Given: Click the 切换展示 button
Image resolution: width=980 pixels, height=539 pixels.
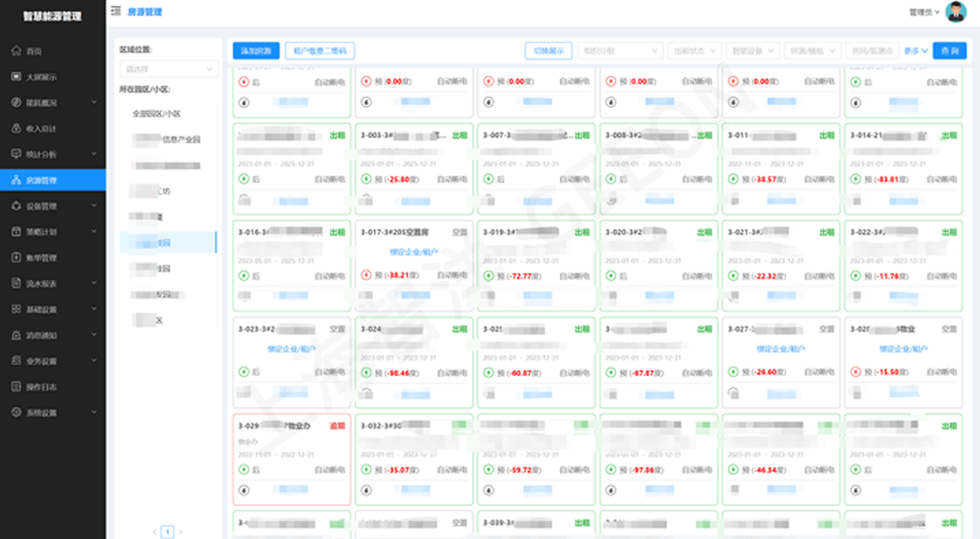Looking at the screenshot, I should (548, 51).
